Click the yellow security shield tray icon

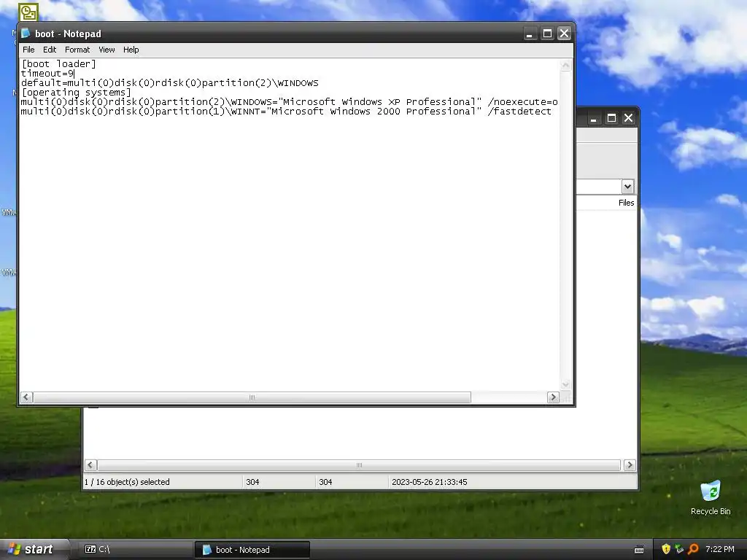666,549
